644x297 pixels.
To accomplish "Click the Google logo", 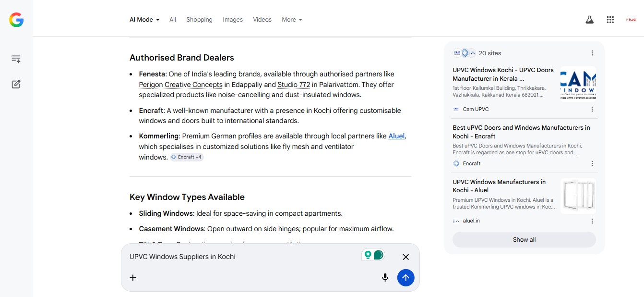I will point(16,20).
